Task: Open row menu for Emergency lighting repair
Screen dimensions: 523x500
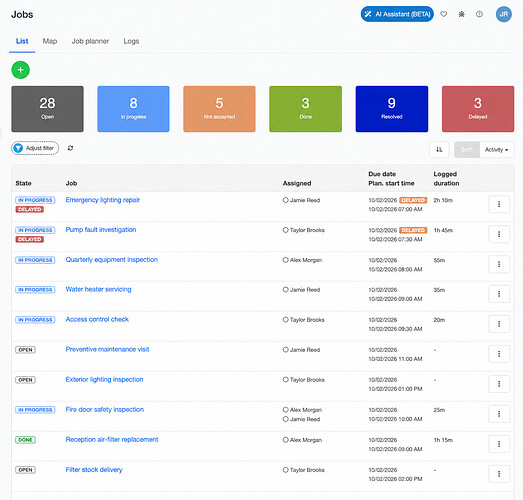Action: (x=499, y=204)
